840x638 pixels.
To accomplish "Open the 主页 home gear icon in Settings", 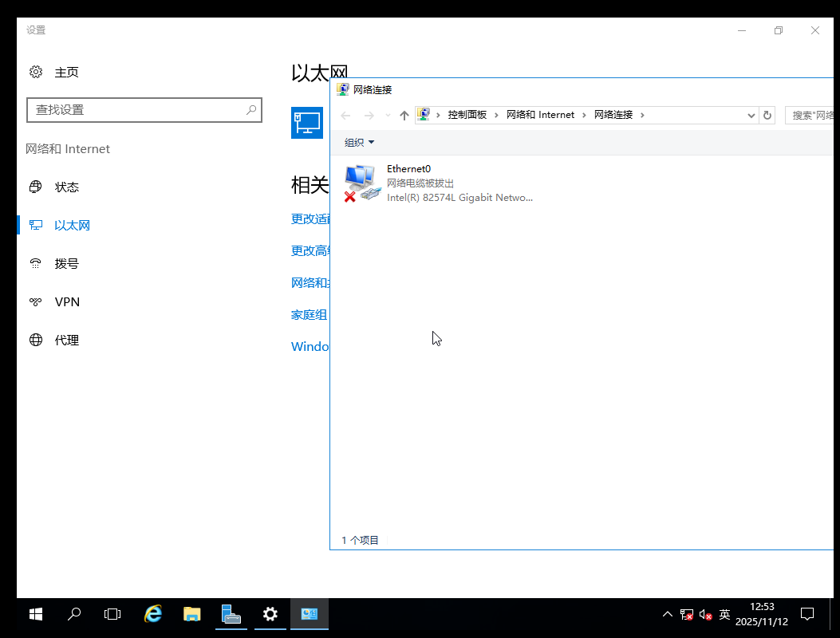I will coord(36,72).
